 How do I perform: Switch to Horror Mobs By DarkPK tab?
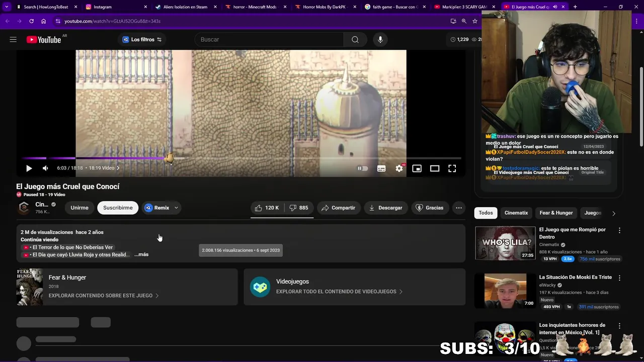tap(324, 7)
